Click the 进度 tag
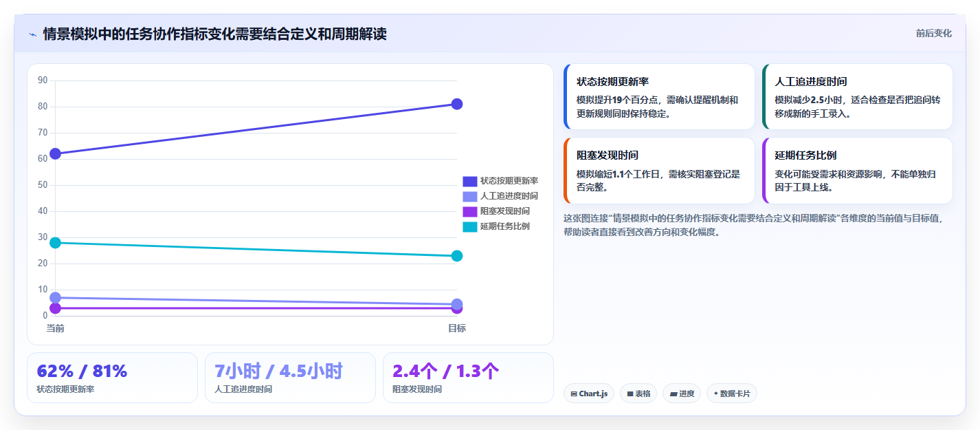This screenshot has height=430, width=980. pos(682,394)
